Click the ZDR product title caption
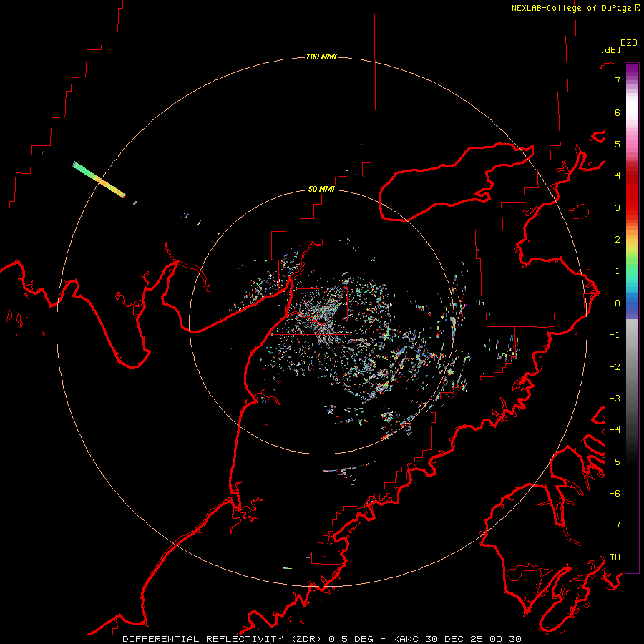Image resolution: width=644 pixels, height=644 pixels. click(322, 639)
